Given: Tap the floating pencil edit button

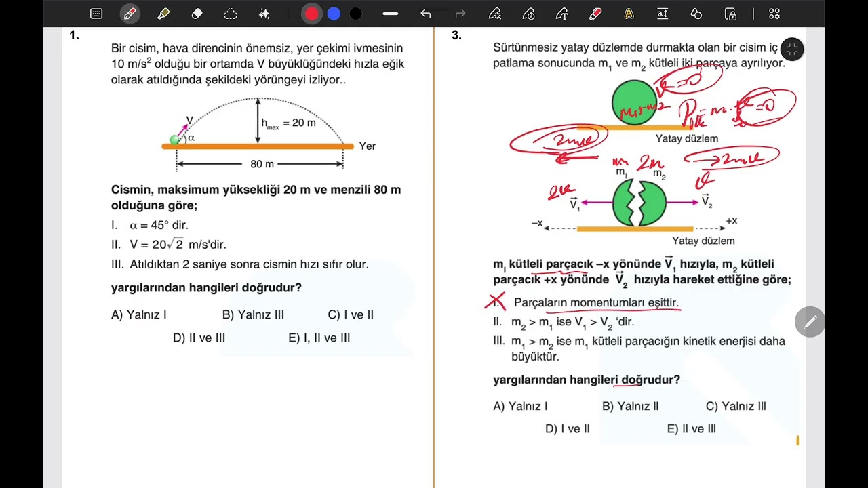Looking at the screenshot, I should click(810, 322).
